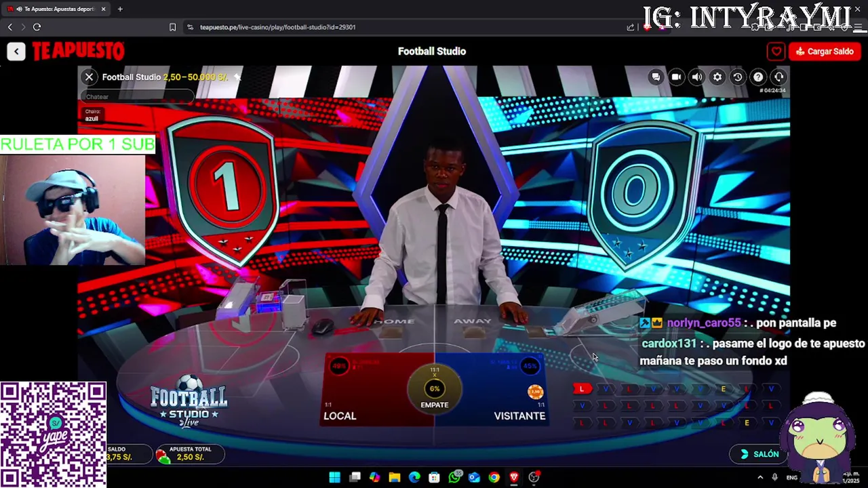This screenshot has width=868, height=488.
Task: Click the Chatear chat input field
Action: (x=137, y=97)
